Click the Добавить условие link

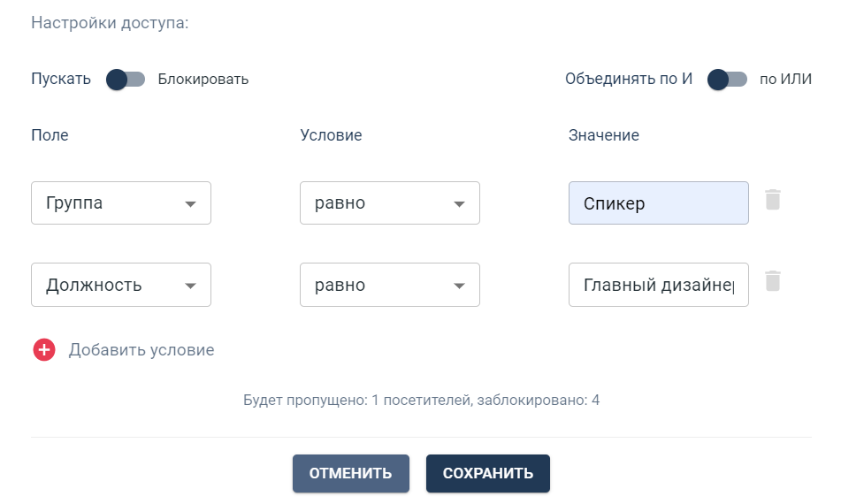tap(141, 350)
